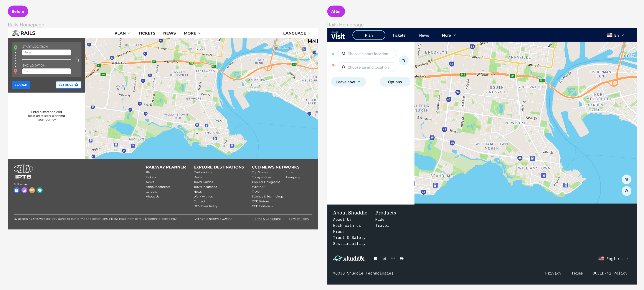The width and height of the screenshot is (644, 290).
Task: Click the swap locations icon in After panel
Action: point(403,60)
